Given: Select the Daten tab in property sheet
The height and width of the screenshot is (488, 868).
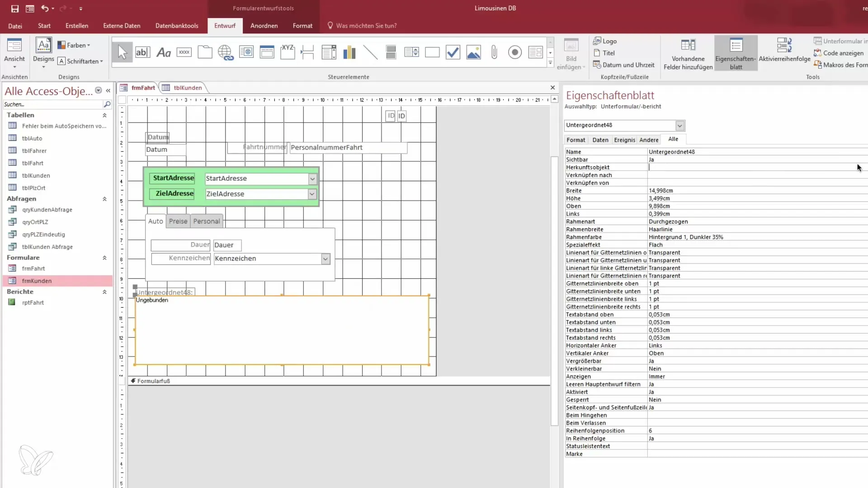Looking at the screenshot, I should coord(600,140).
